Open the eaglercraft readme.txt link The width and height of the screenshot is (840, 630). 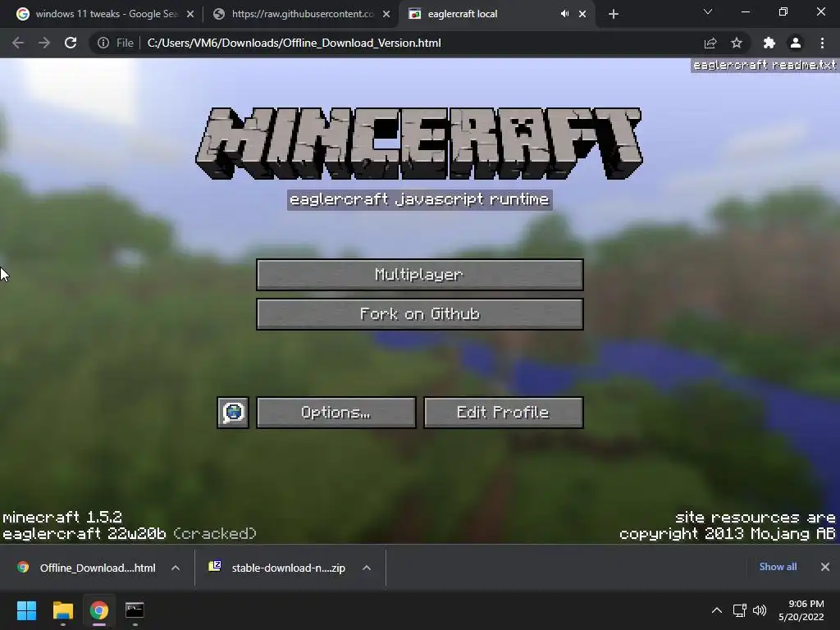click(765, 66)
